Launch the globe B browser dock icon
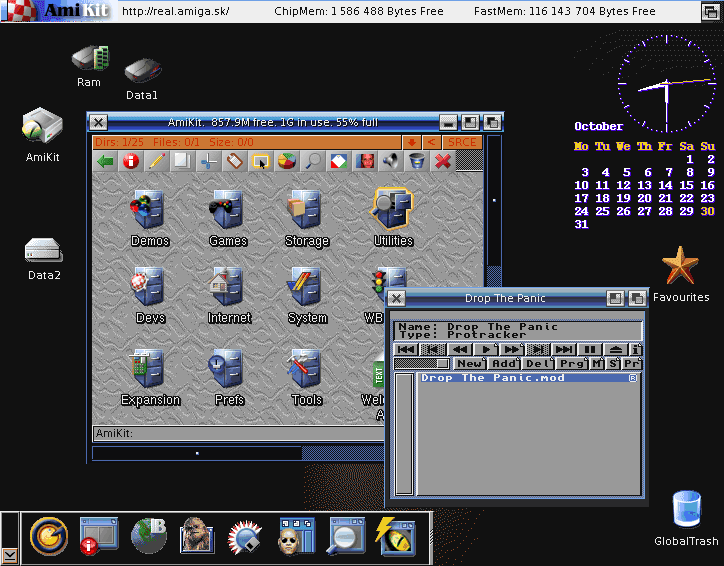This screenshot has width=724, height=566. (149, 536)
